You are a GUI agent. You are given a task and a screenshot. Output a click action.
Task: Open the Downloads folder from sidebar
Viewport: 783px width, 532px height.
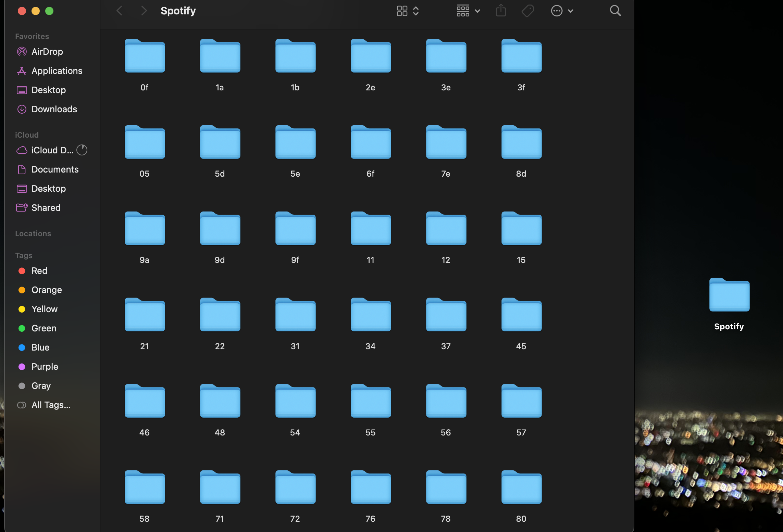point(54,109)
